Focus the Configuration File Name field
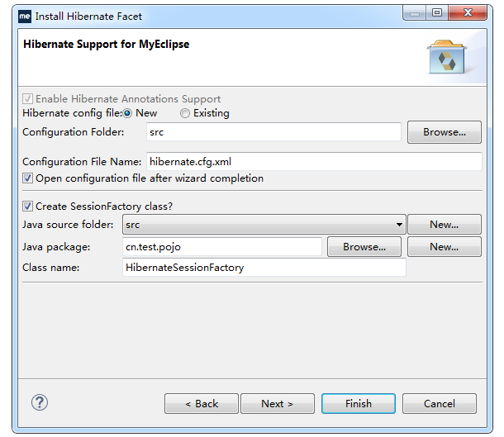504x437 pixels. click(314, 161)
